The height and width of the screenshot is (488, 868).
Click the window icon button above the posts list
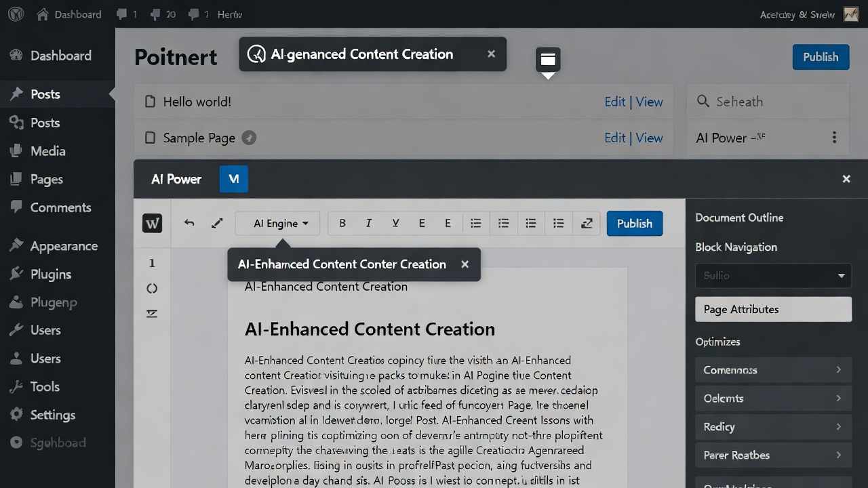pyautogui.click(x=548, y=60)
